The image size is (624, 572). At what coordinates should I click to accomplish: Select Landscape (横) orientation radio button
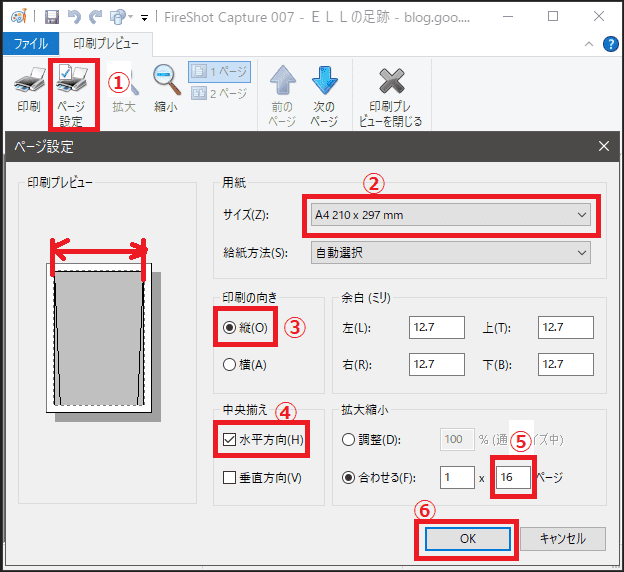click(231, 365)
